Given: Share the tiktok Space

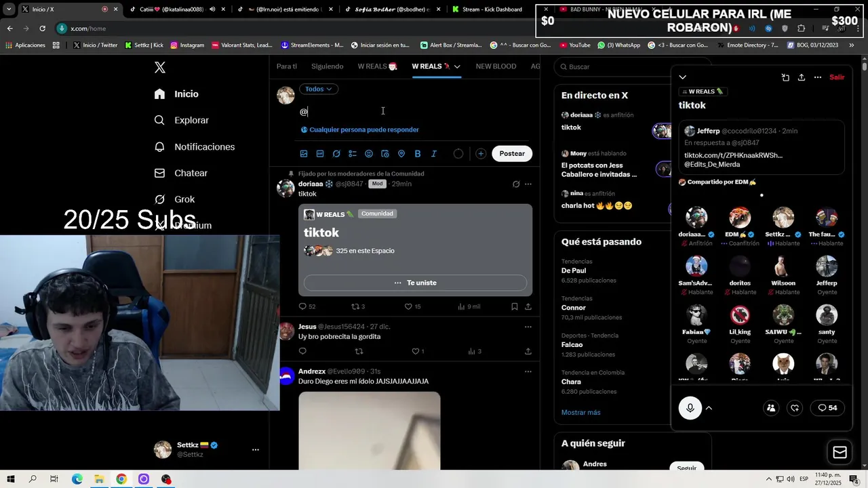Looking at the screenshot, I should (x=802, y=77).
